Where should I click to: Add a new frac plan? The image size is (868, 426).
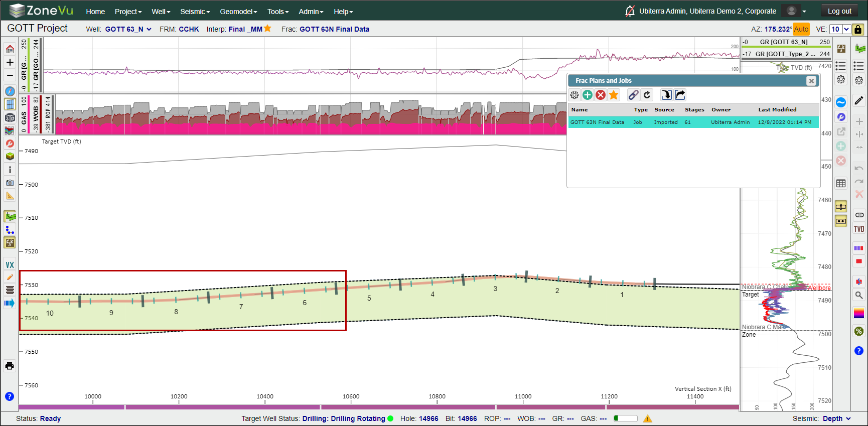click(588, 95)
